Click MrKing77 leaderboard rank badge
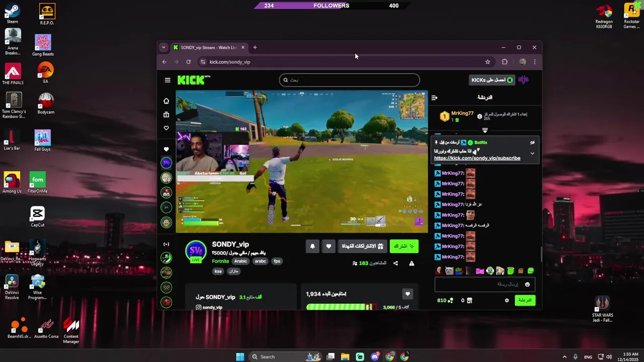644x362 pixels. click(444, 117)
